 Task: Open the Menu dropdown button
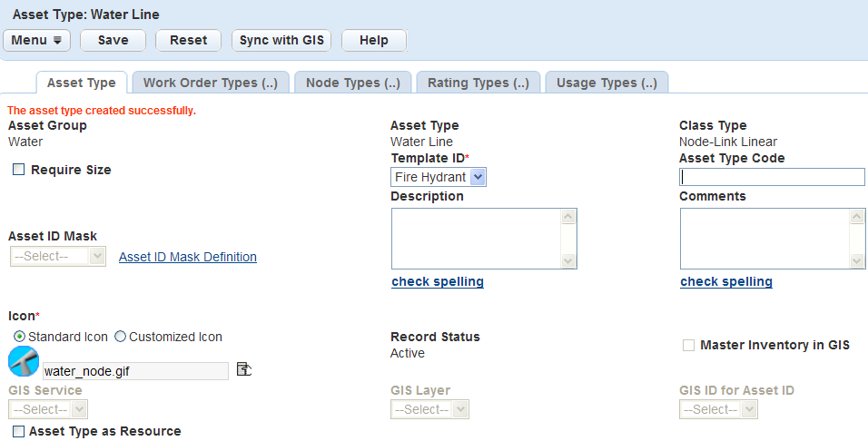pos(37,40)
